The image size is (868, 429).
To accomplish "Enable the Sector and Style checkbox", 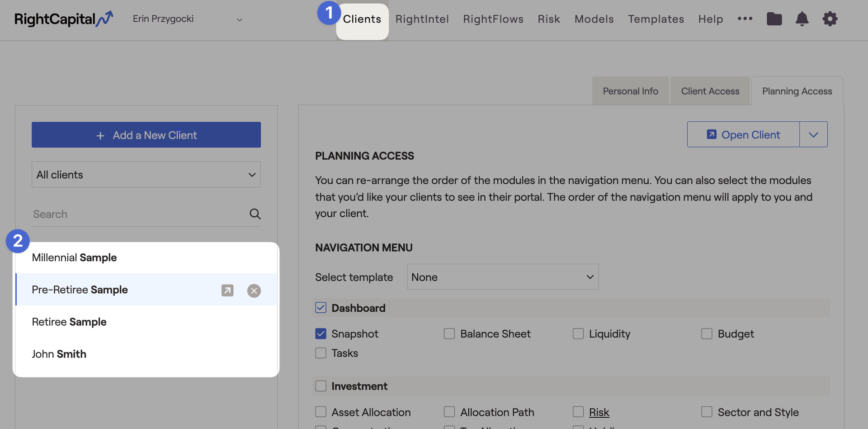I will [707, 412].
